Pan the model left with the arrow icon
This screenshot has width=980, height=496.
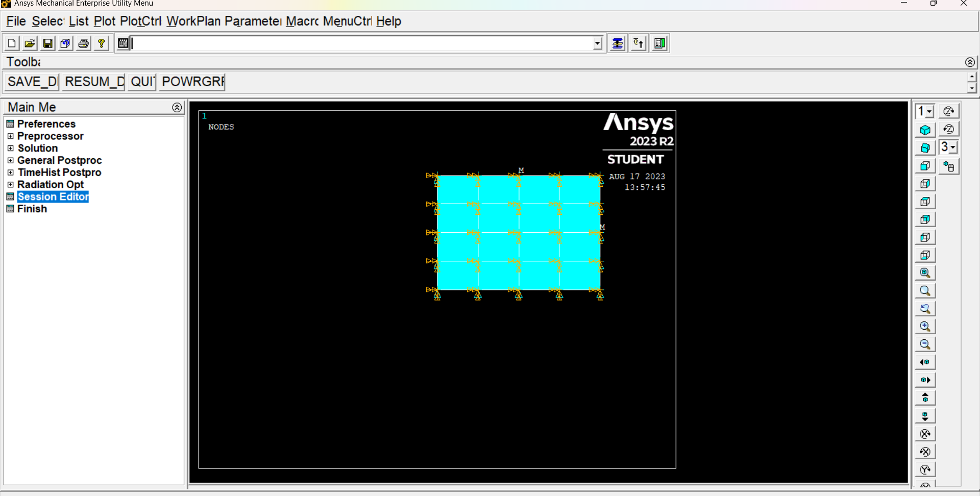(925, 362)
